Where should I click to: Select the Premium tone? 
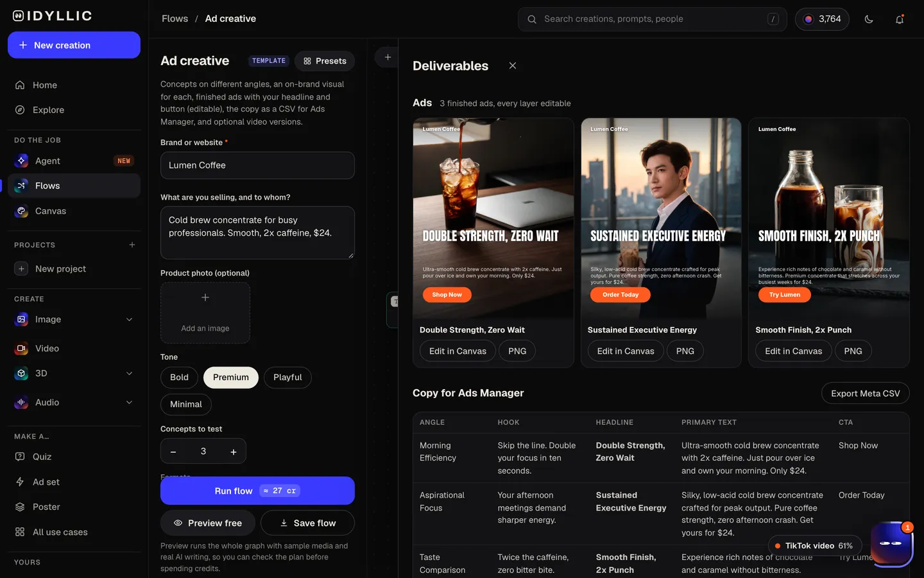(x=231, y=377)
